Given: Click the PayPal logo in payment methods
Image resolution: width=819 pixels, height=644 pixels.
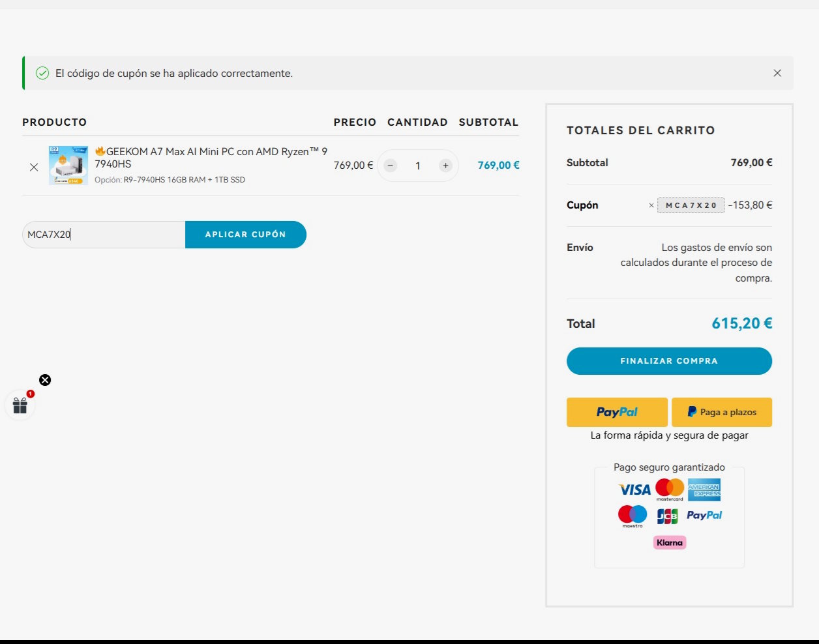Looking at the screenshot, I should [x=704, y=515].
